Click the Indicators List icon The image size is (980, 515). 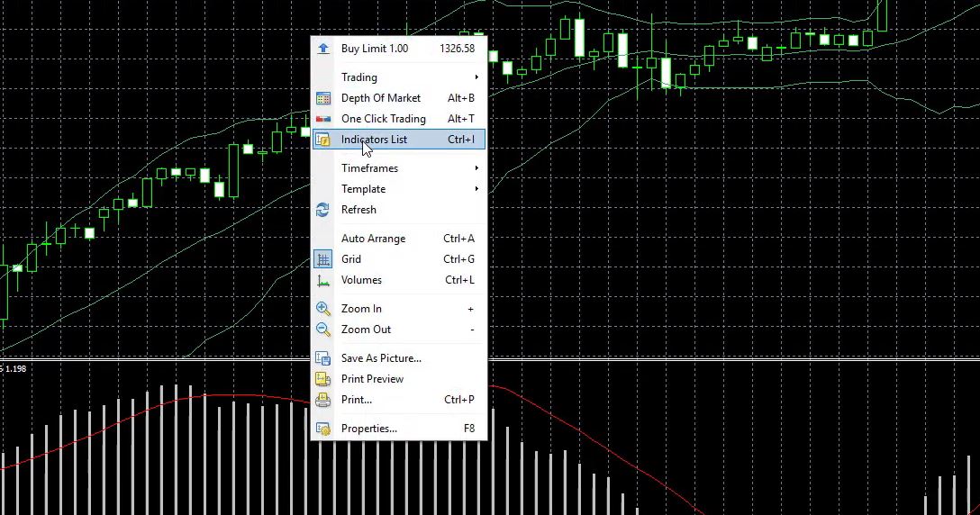pos(323,140)
